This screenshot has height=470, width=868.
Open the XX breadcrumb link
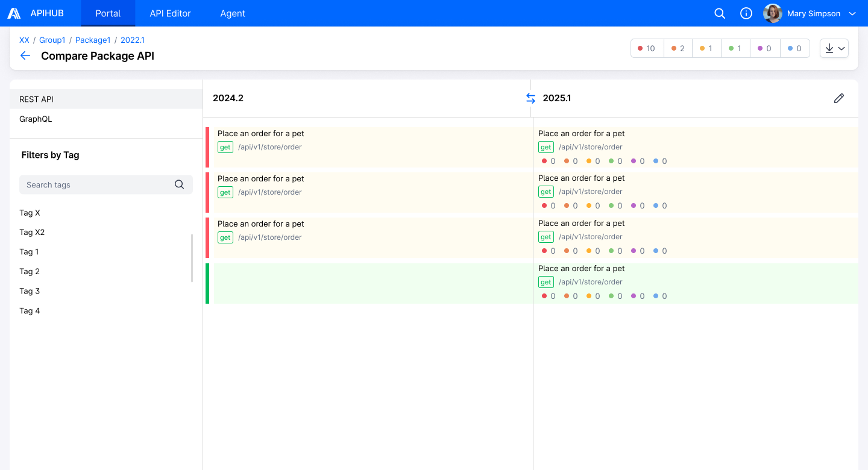click(24, 40)
